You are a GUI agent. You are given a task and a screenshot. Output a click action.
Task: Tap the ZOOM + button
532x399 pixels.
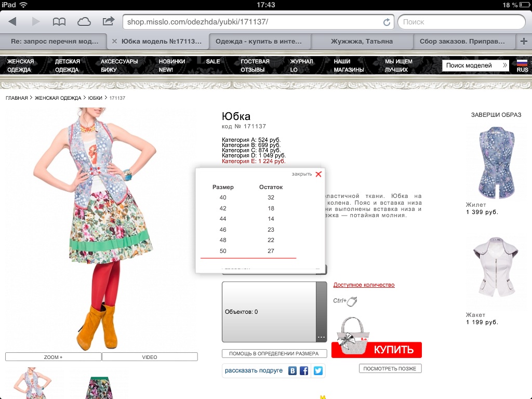[53, 357]
